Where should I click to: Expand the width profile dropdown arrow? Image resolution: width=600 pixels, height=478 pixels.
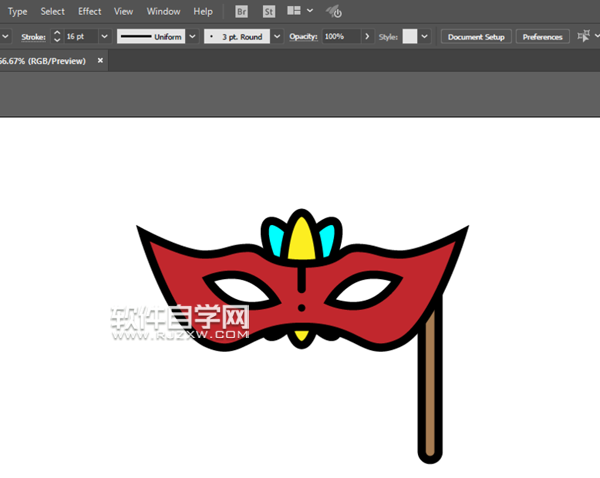192,36
